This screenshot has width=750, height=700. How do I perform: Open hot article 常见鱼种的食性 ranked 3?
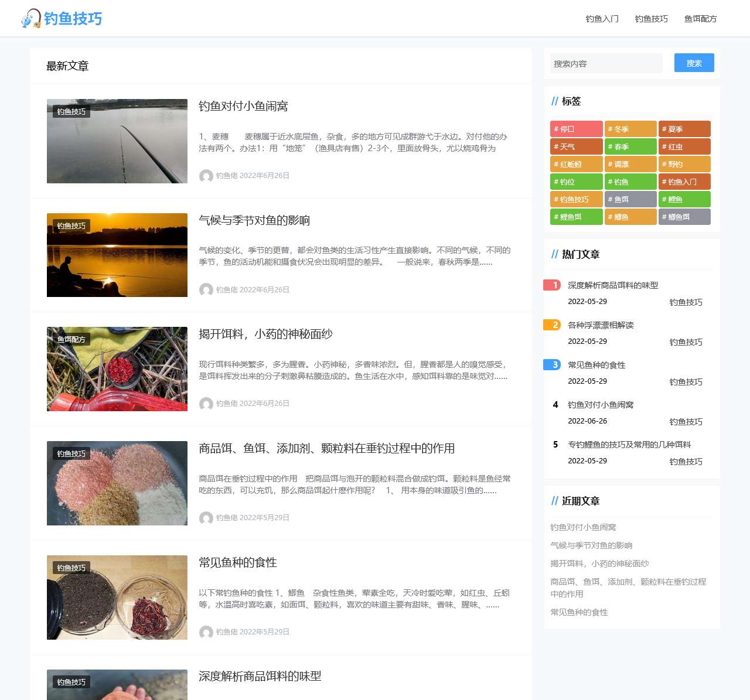point(596,365)
